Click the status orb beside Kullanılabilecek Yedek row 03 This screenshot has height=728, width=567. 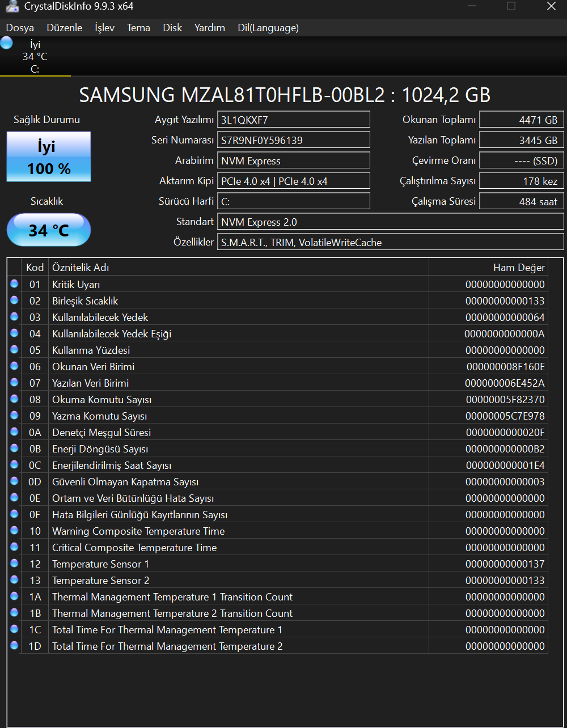pyautogui.click(x=14, y=316)
